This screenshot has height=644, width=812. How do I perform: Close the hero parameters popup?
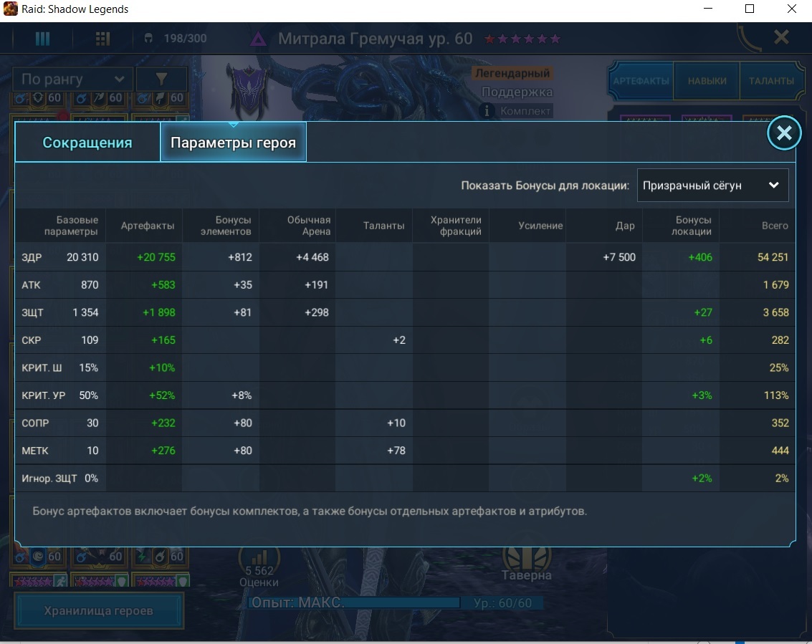point(784,133)
